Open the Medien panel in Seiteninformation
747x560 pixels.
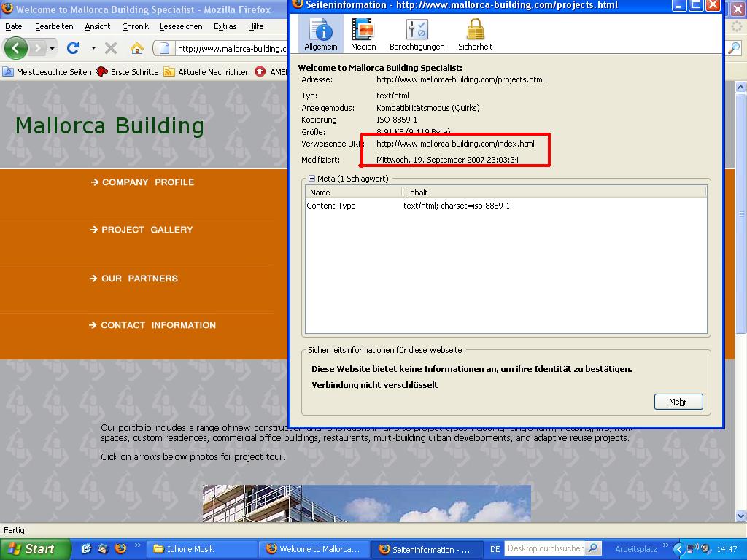tap(363, 33)
